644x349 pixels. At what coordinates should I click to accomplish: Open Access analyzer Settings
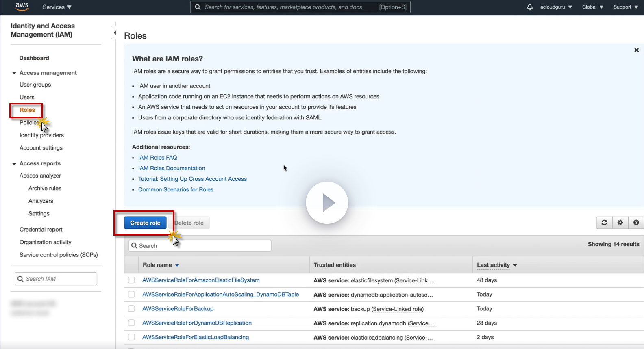pyautogui.click(x=39, y=213)
